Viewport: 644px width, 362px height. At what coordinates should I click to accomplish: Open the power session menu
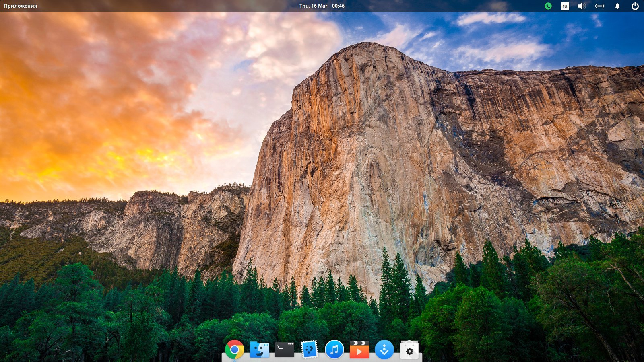[635, 6]
